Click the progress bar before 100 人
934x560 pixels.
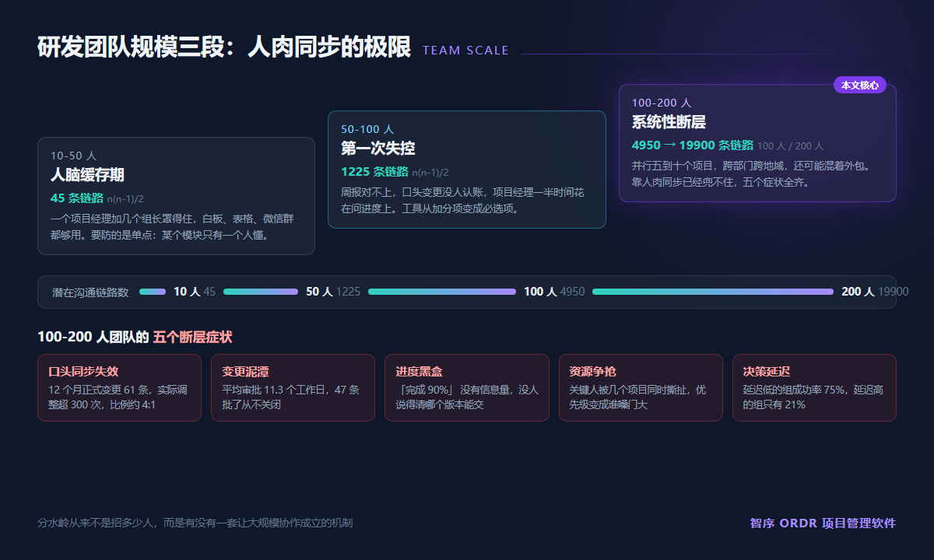coord(442,292)
